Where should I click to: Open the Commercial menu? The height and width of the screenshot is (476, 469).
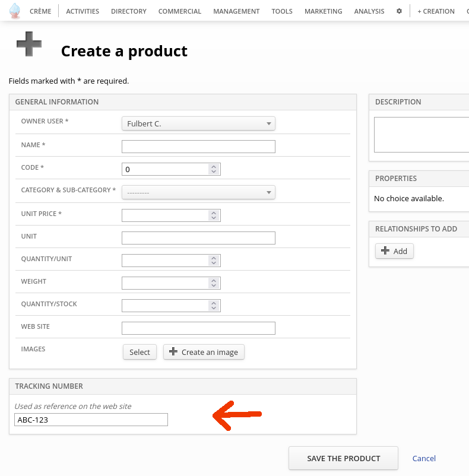[180, 11]
